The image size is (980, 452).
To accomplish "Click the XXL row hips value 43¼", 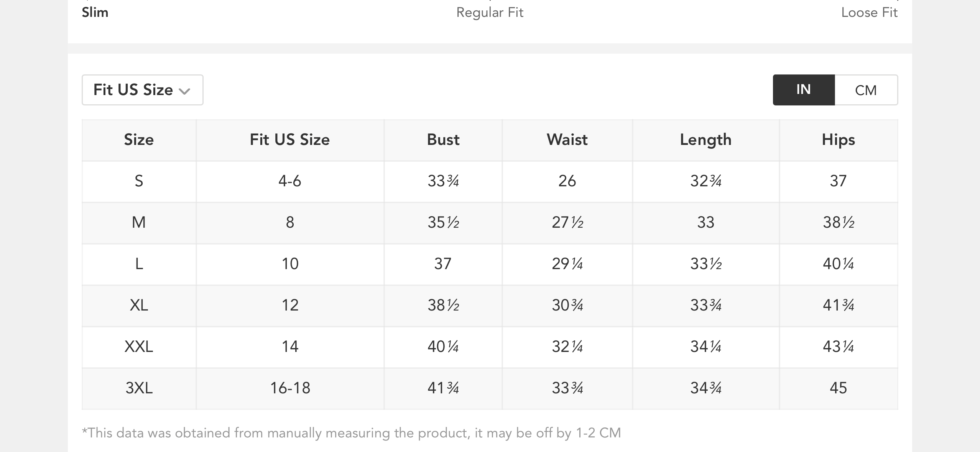I will (x=839, y=347).
